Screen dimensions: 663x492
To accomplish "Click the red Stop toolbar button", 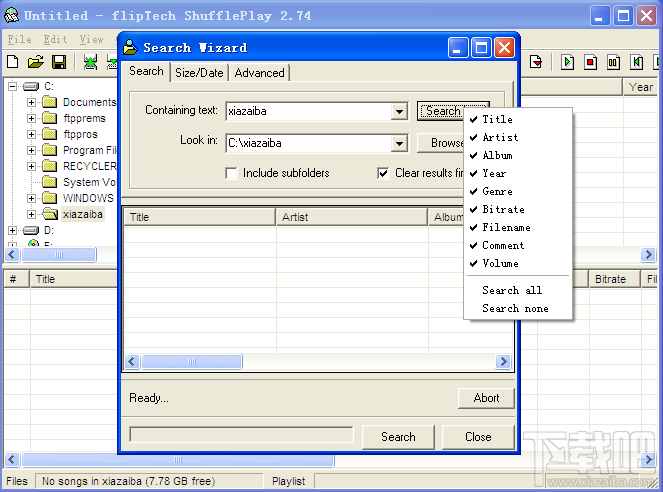I will (590, 62).
